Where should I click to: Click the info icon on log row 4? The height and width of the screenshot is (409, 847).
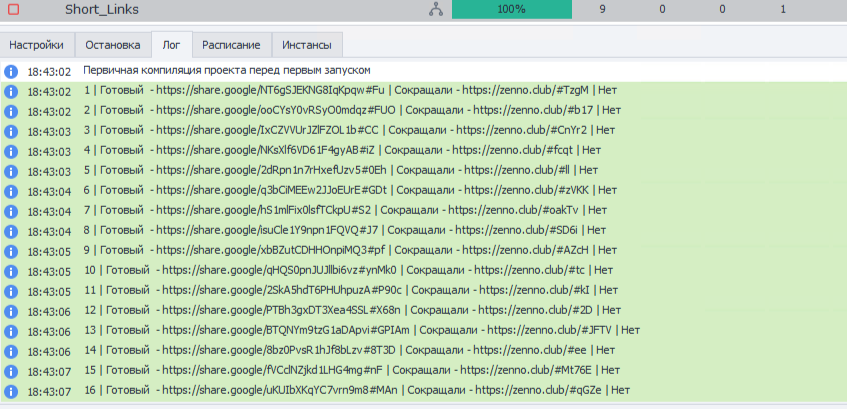pos(11,151)
